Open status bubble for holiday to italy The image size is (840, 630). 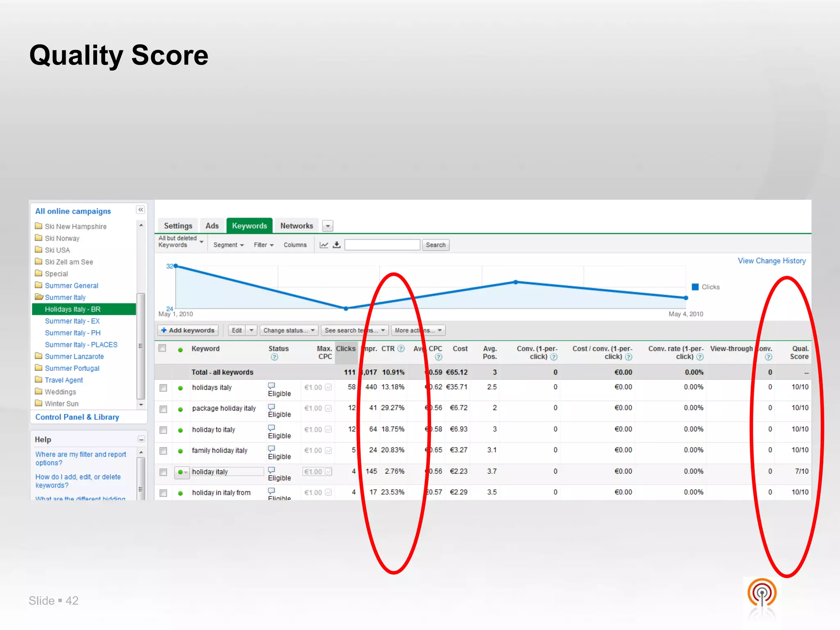pyautogui.click(x=272, y=428)
